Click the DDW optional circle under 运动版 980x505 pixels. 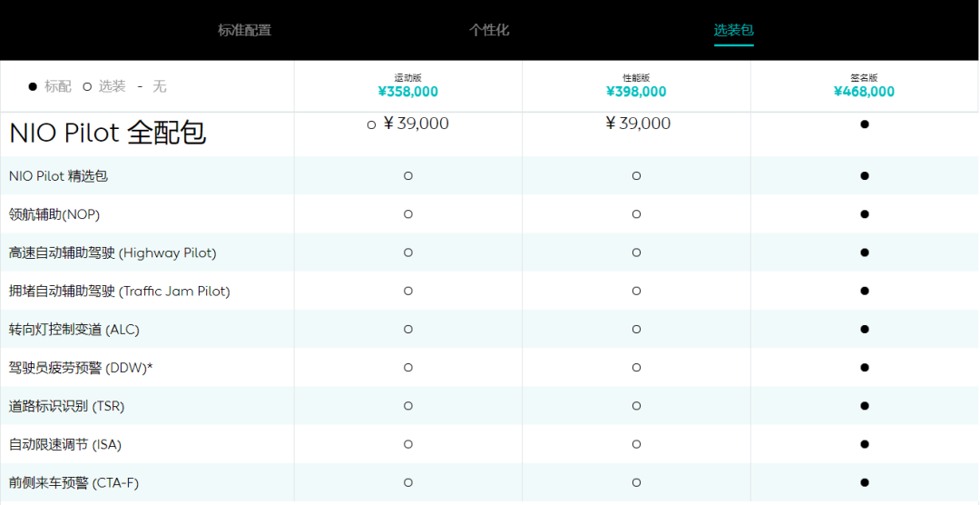click(408, 368)
